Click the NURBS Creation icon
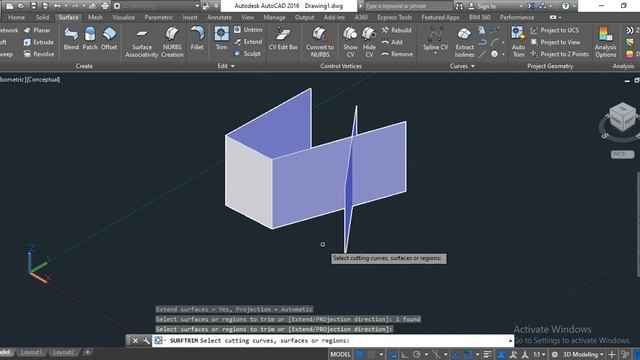The image size is (640, 360). click(172, 42)
